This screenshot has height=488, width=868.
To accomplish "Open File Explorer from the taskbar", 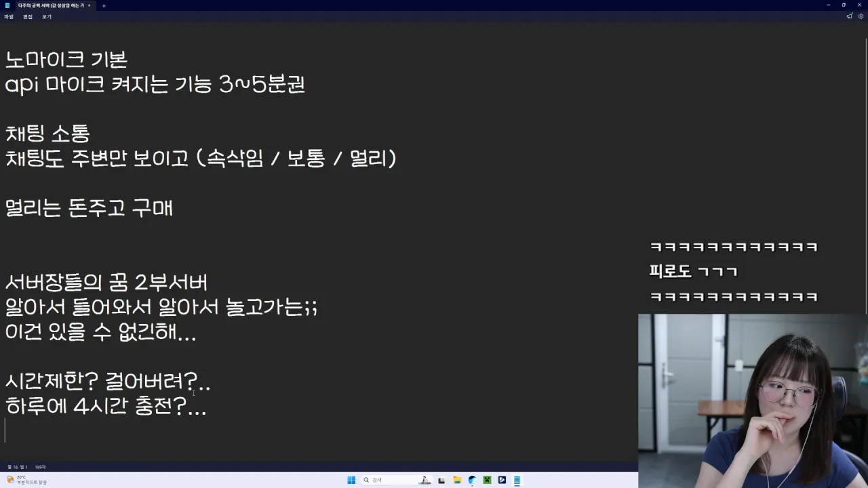I will click(457, 480).
